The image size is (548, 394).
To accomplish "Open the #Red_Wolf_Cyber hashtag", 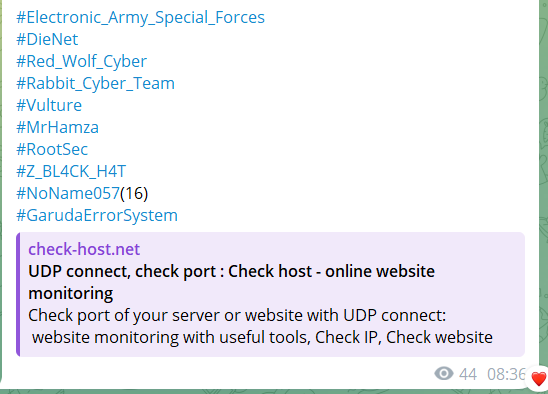I will tap(81, 62).
